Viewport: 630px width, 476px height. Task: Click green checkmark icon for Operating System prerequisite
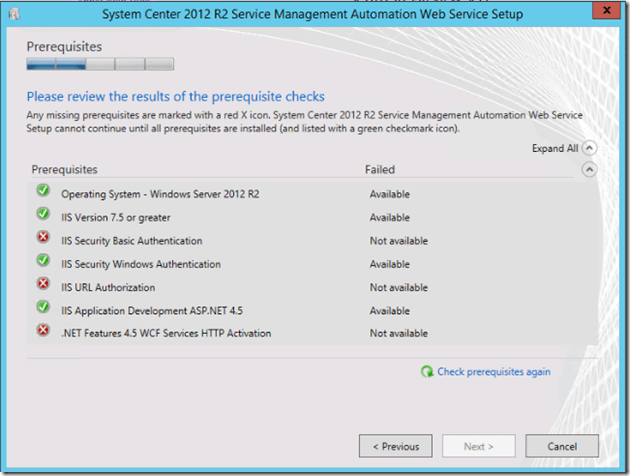click(x=43, y=191)
